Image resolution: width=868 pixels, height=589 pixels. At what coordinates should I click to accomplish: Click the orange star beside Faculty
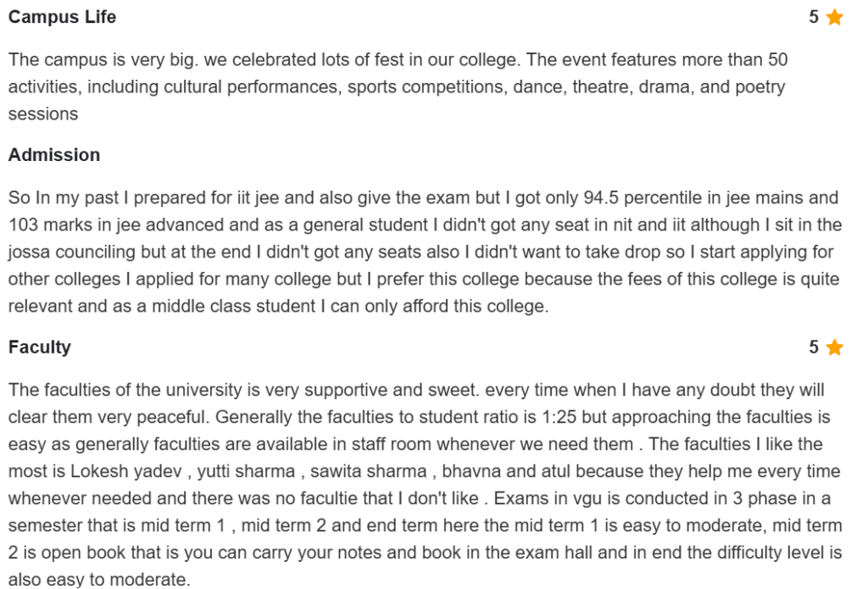click(834, 347)
